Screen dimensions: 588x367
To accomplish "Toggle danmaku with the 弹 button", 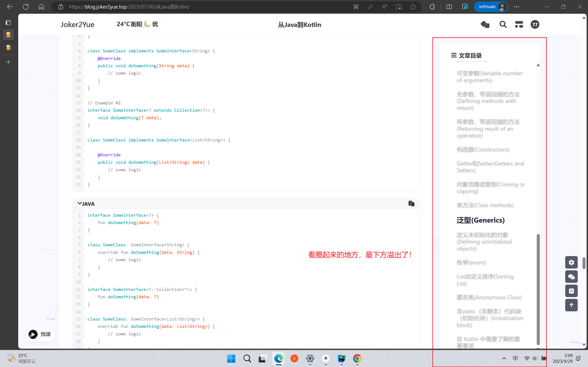I will coord(571,291).
